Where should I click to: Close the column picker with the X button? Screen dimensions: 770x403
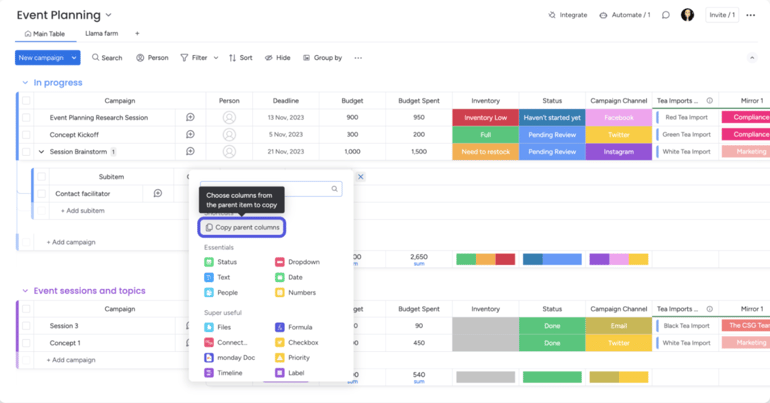pyautogui.click(x=360, y=177)
